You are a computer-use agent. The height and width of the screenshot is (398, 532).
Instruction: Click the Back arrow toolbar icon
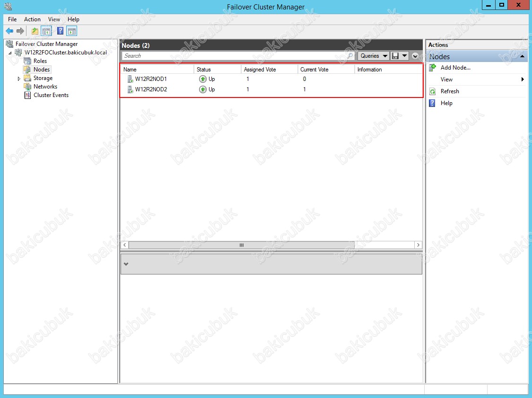tap(9, 31)
